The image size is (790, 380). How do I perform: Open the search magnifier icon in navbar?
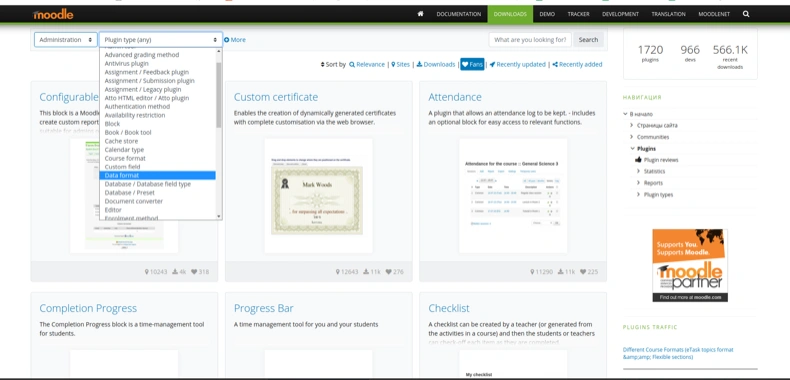pos(746,14)
